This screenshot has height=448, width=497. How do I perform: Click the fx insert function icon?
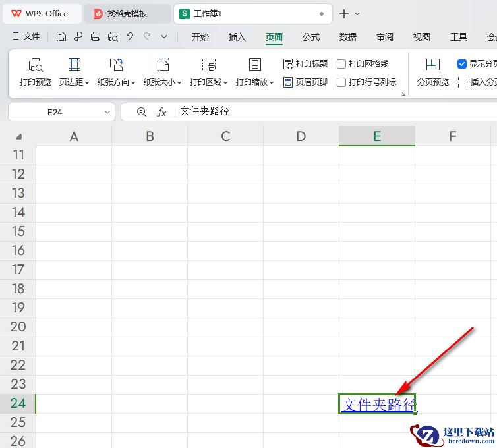161,112
